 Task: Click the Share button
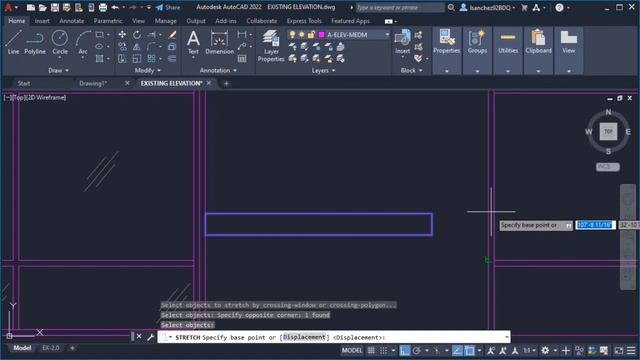[x=168, y=7]
